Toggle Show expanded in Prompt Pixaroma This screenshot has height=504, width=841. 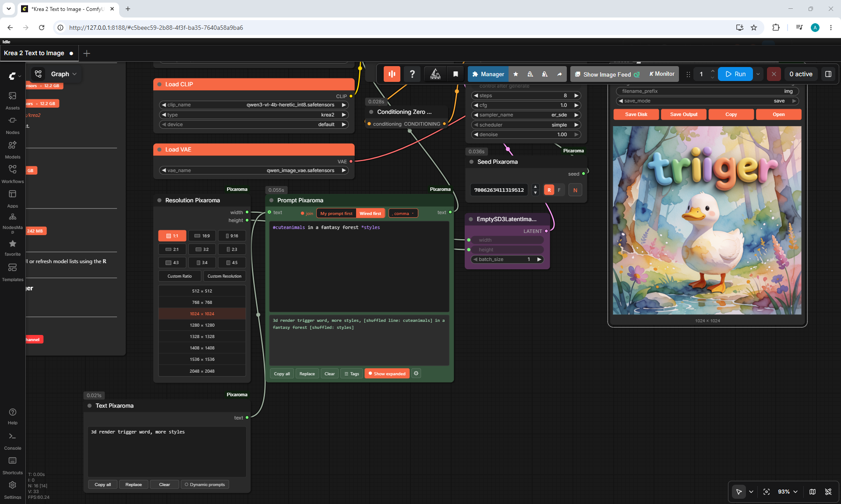[x=387, y=374]
